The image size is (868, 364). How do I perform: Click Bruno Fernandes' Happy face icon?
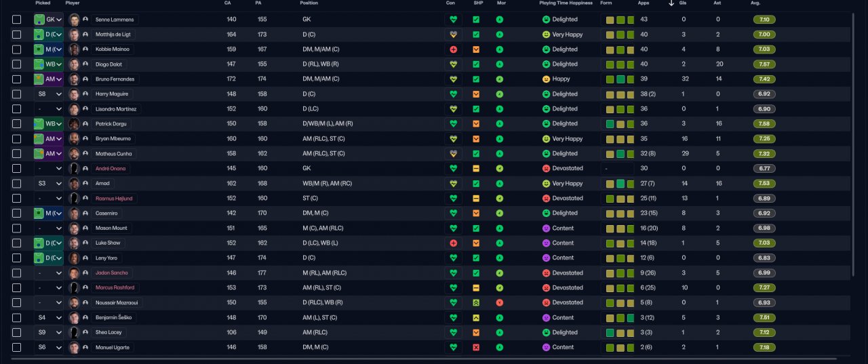coord(546,79)
